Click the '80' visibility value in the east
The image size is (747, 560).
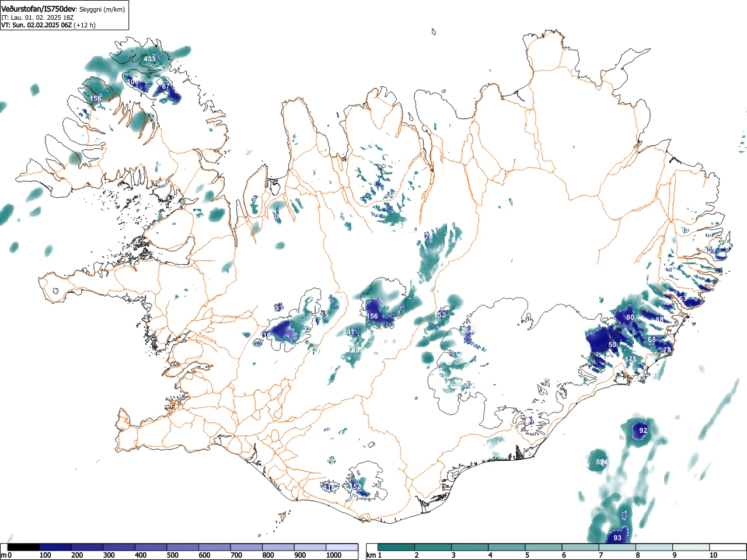point(630,317)
